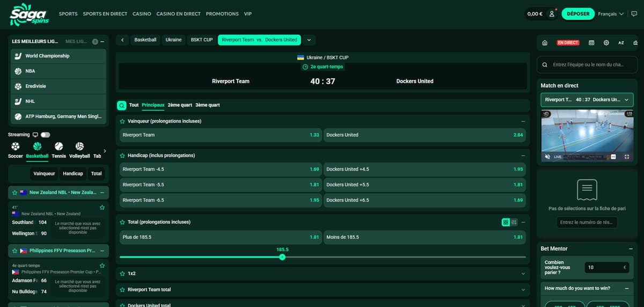Go back using the left arrow breadcrumb
Screen dimensions: 644x307
(122, 40)
